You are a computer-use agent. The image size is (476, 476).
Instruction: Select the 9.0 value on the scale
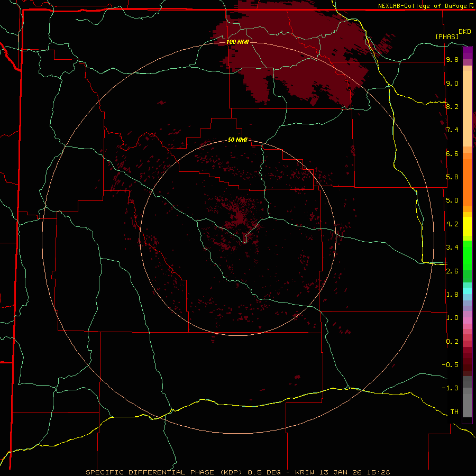[452, 83]
